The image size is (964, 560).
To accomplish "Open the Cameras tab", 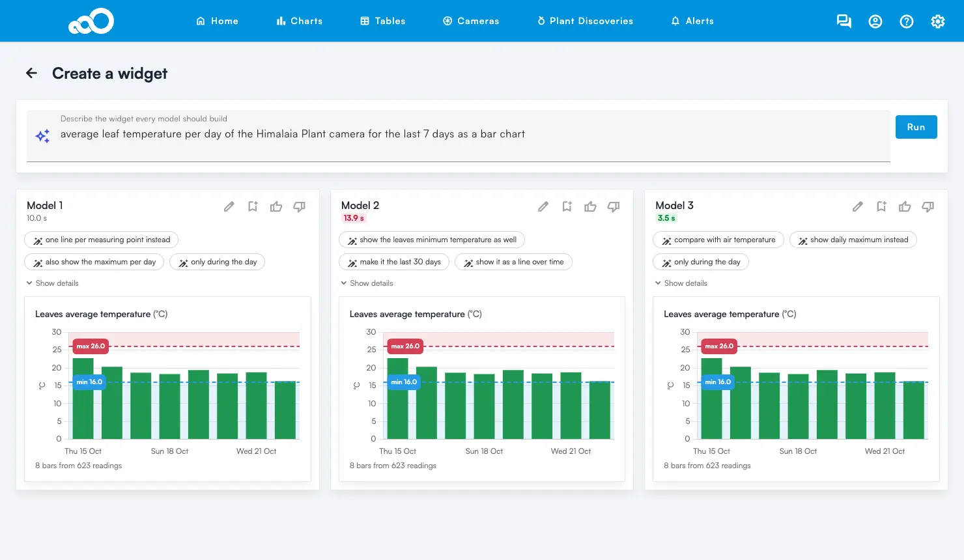I will point(471,21).
